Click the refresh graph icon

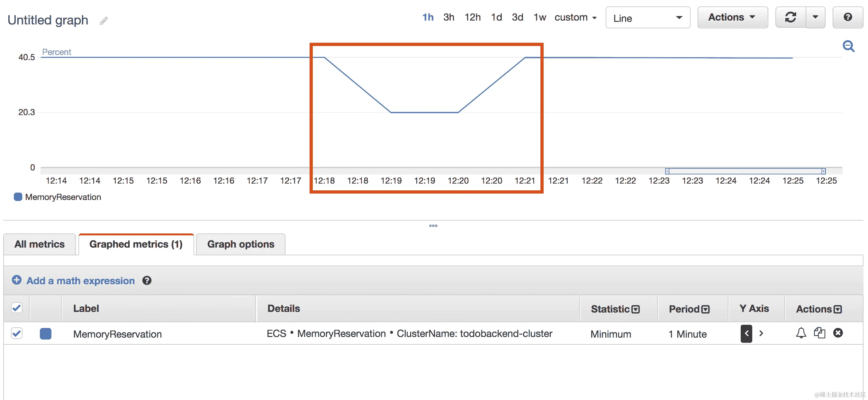pos(791,17)
